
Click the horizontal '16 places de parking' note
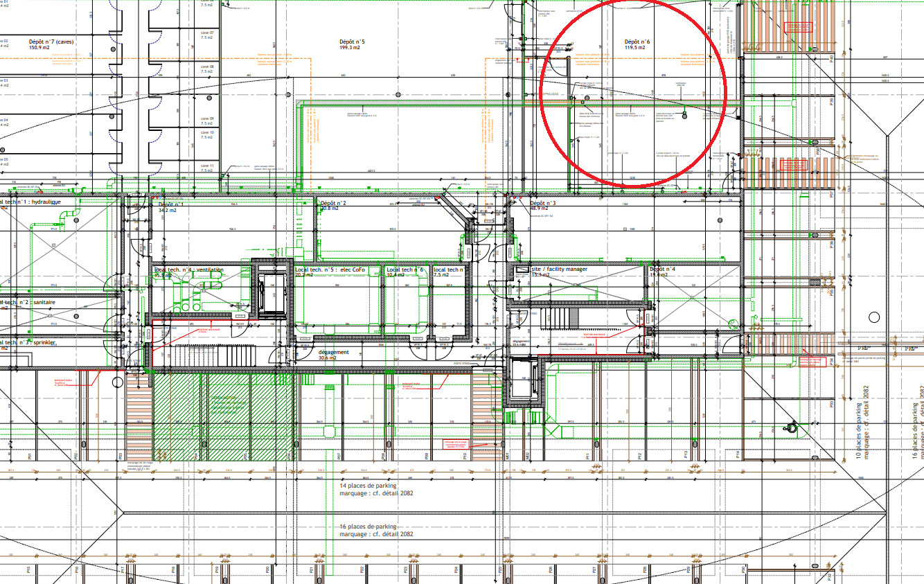(x=368, y=527)
